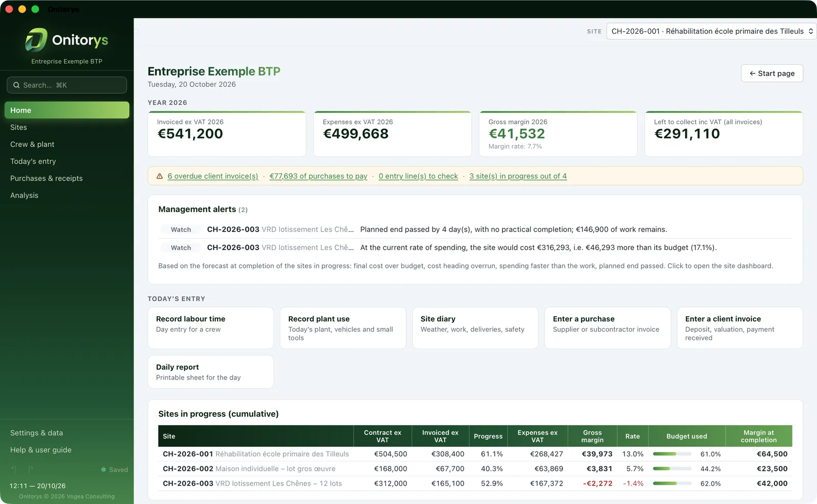Open Analysis in the sidebar
Screen dimensions: 817x504
pyautogui.click(x=67, y=195)
